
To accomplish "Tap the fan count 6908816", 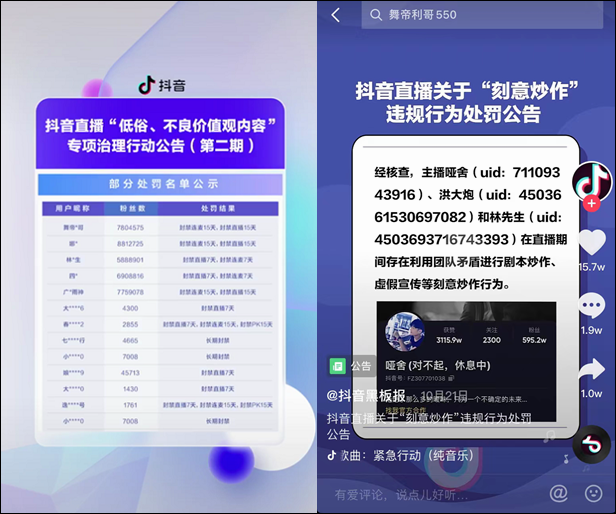I will point(130,276).
